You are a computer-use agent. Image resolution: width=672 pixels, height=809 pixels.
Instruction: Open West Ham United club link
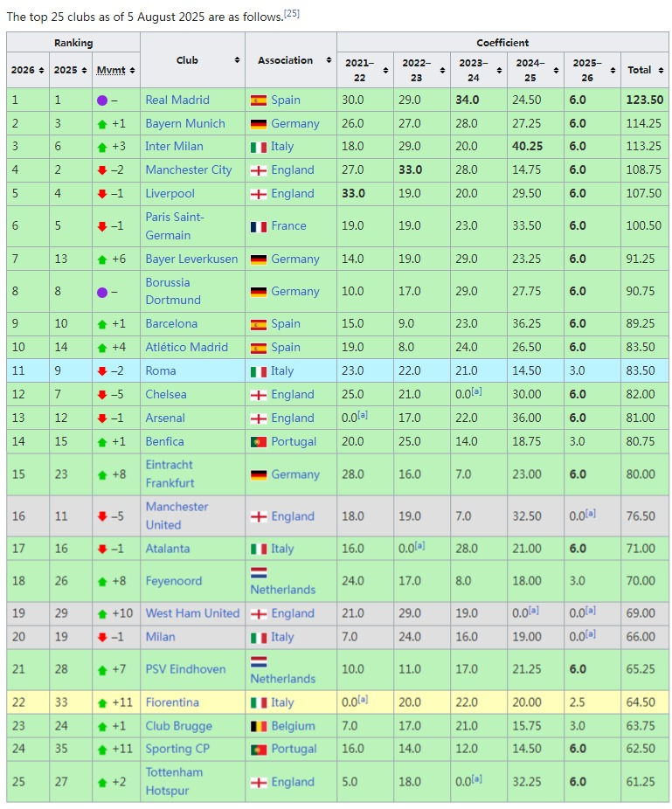coord(192,613)
